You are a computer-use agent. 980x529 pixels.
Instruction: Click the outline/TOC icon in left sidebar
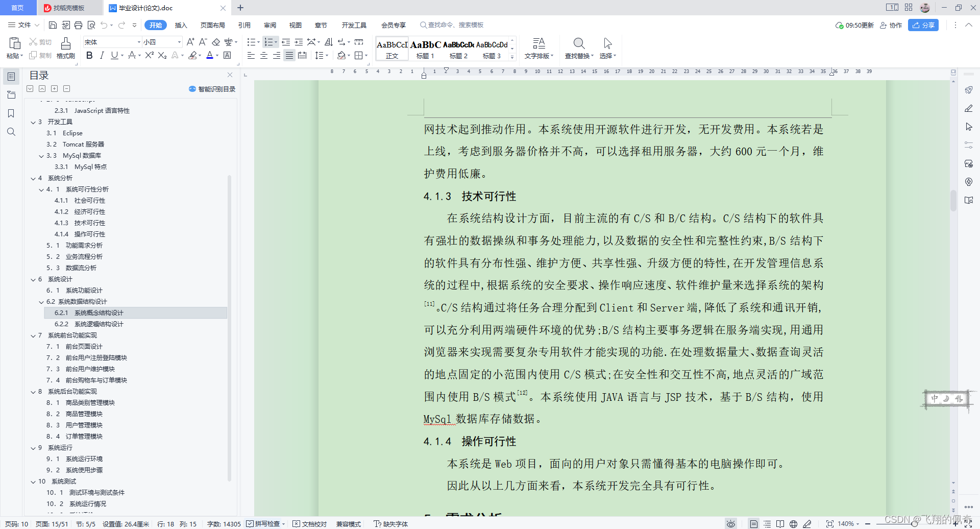(11, 77)
